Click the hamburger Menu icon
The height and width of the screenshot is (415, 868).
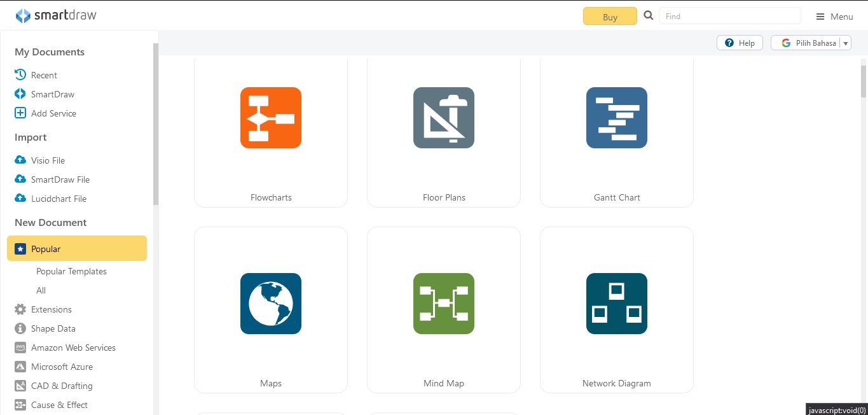click(820, 17)
